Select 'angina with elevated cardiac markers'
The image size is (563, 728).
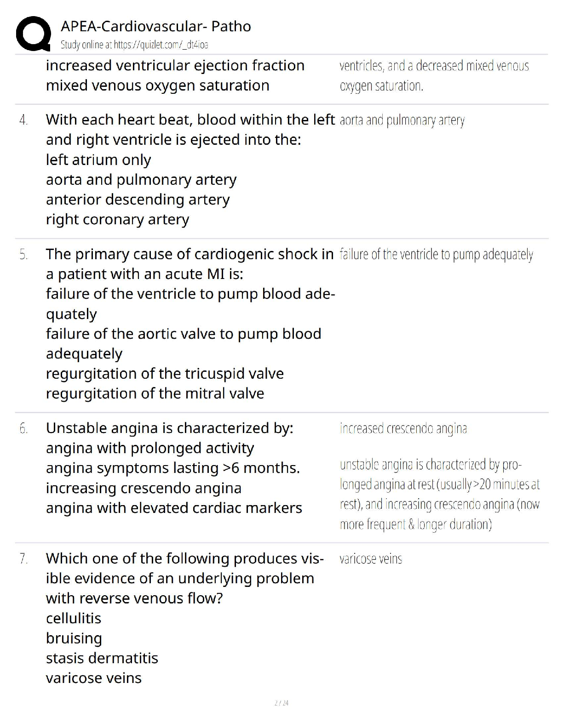[174, 508]
